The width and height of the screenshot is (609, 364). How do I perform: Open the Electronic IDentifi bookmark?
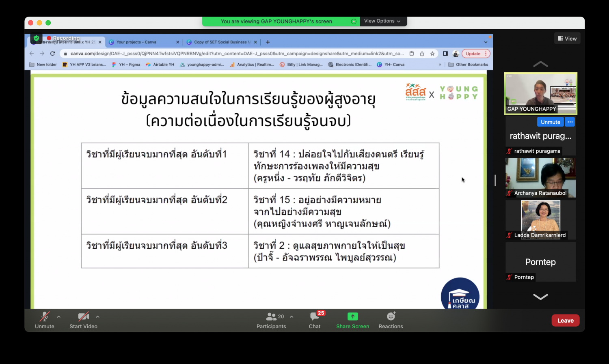point(350,65)
